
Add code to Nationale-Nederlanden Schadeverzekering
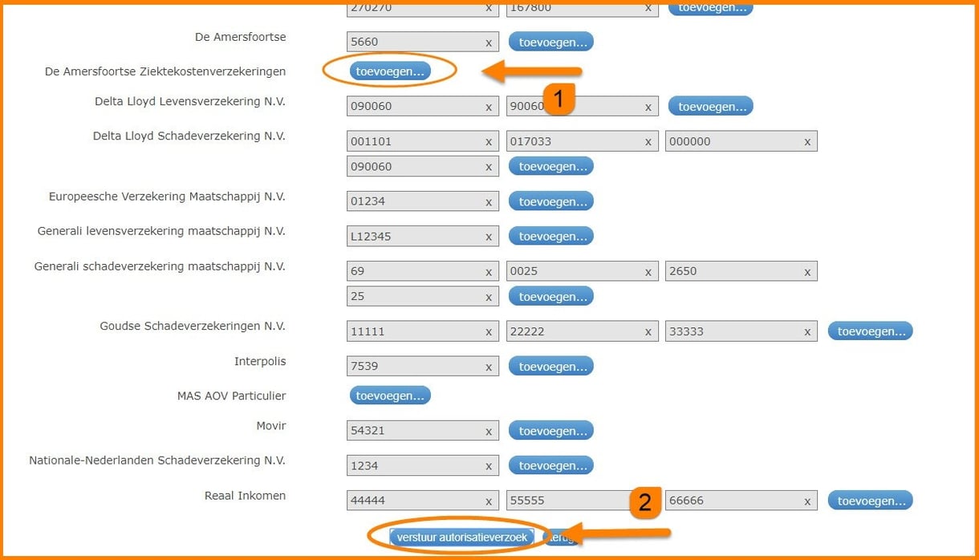tap(551, 465)
